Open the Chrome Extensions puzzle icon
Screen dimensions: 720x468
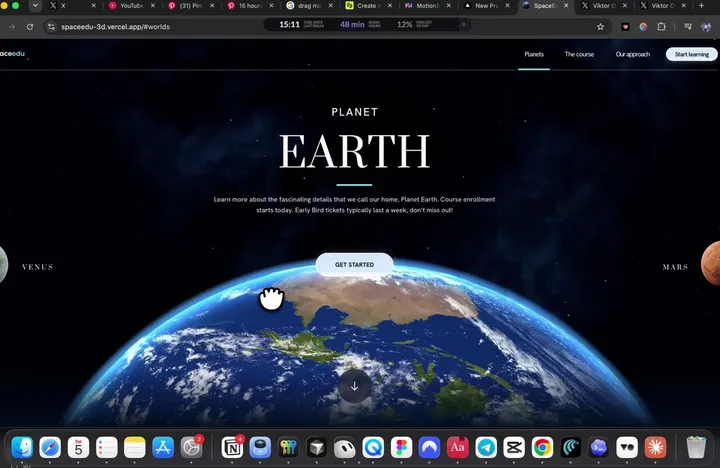pos(661,27)
